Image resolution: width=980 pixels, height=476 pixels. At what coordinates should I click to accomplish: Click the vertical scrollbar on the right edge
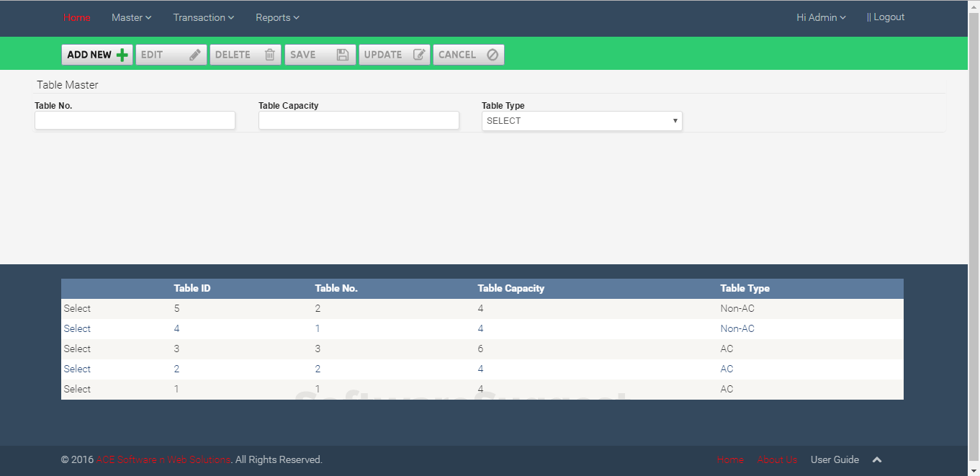(x=975, y=238)
